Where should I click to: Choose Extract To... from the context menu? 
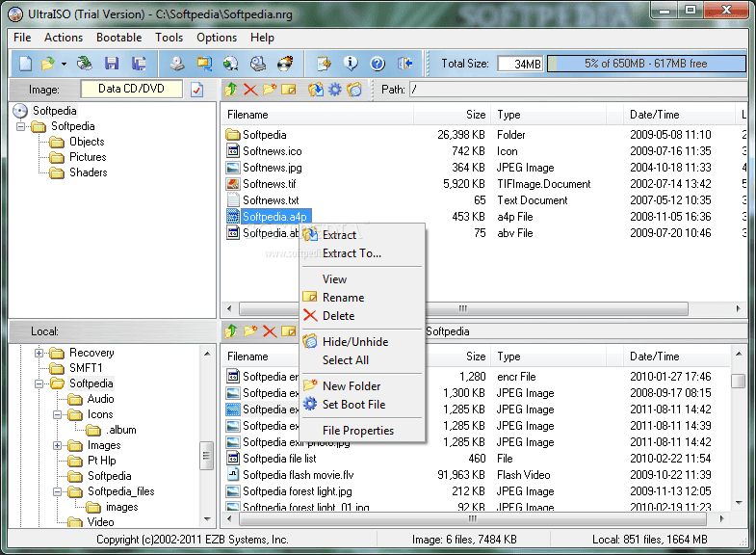362,253
